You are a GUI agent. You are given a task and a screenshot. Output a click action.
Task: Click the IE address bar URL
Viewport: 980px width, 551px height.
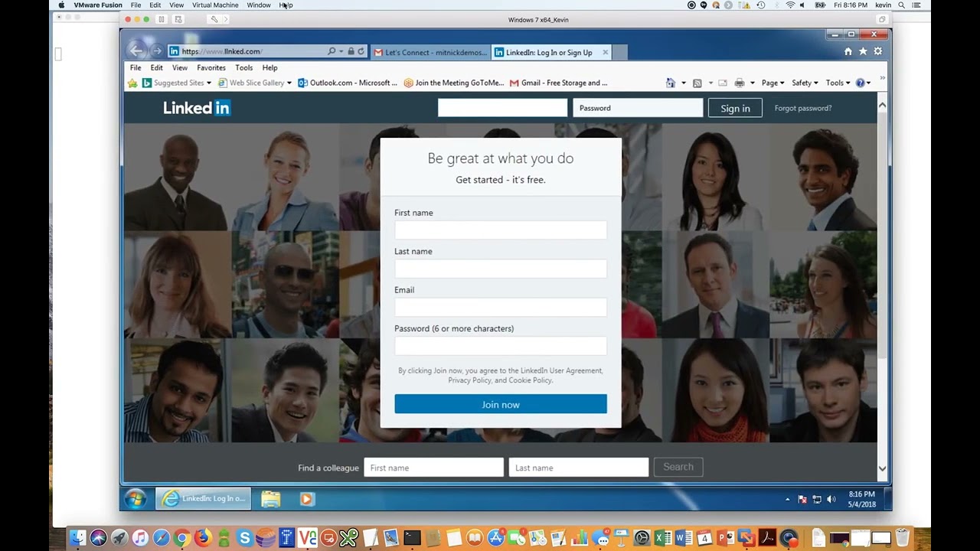[x=222, y=51]
